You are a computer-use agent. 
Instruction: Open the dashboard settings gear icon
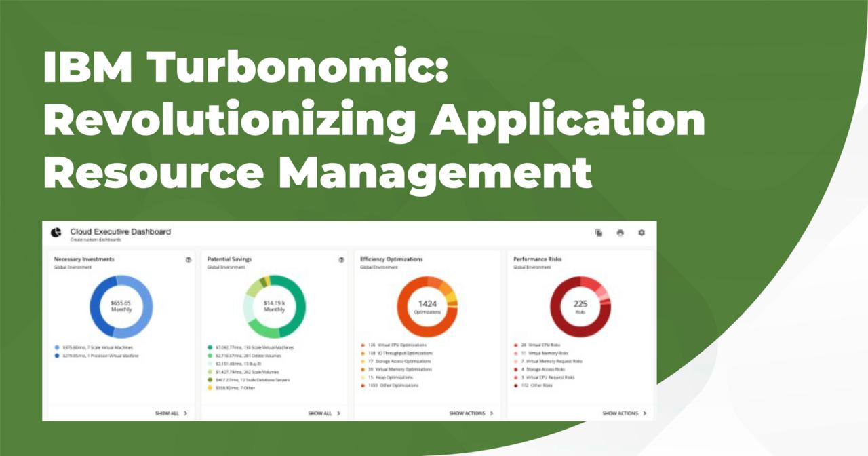pos(642,233)
